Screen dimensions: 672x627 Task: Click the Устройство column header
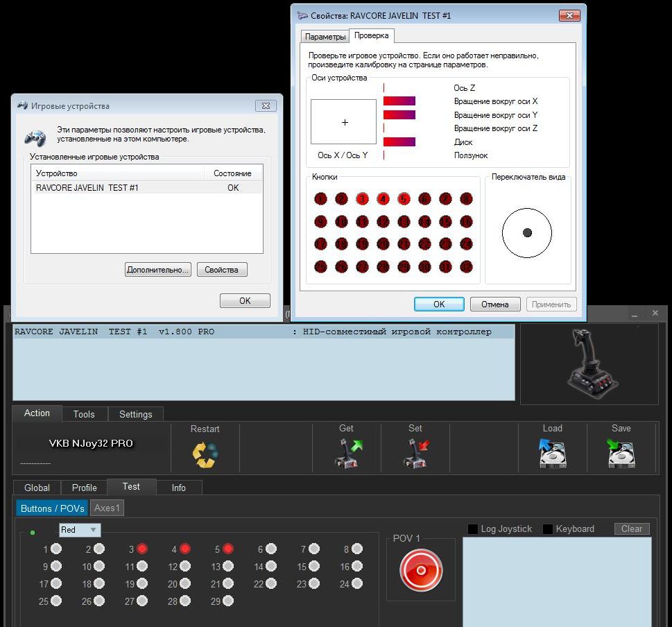tap(118, 173)
